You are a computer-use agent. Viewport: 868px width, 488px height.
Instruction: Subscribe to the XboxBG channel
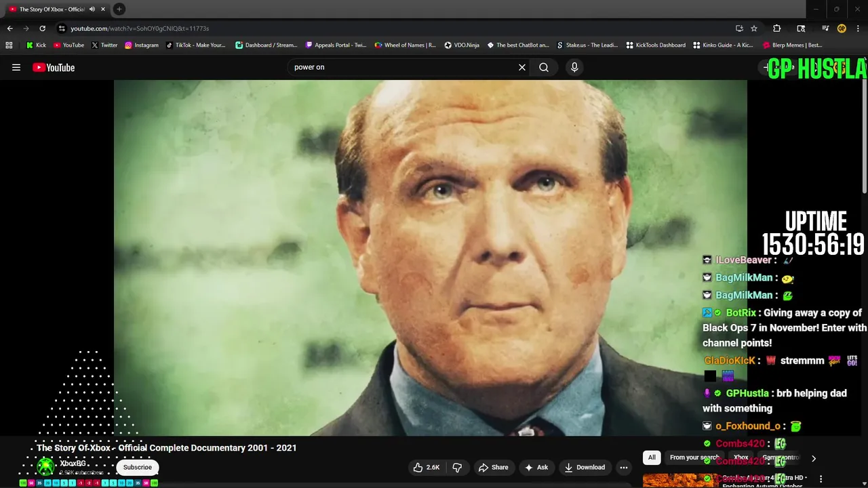click(138, 467)
